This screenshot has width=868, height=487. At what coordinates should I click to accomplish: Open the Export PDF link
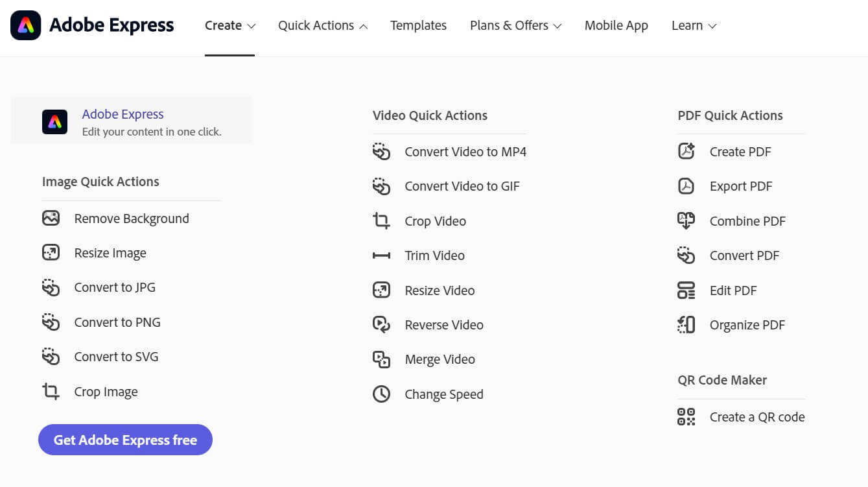[740, 186]
